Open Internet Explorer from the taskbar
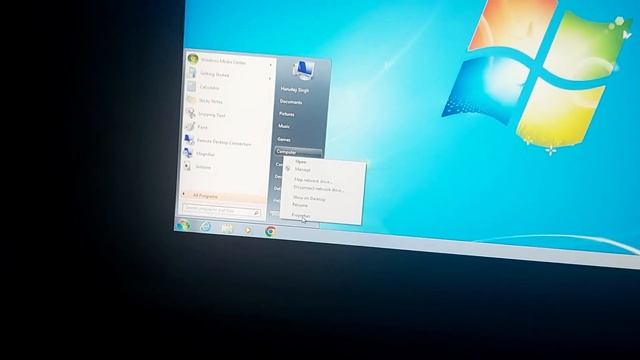The width and height of the screenshot is (640, 360). tap(206, 226)
